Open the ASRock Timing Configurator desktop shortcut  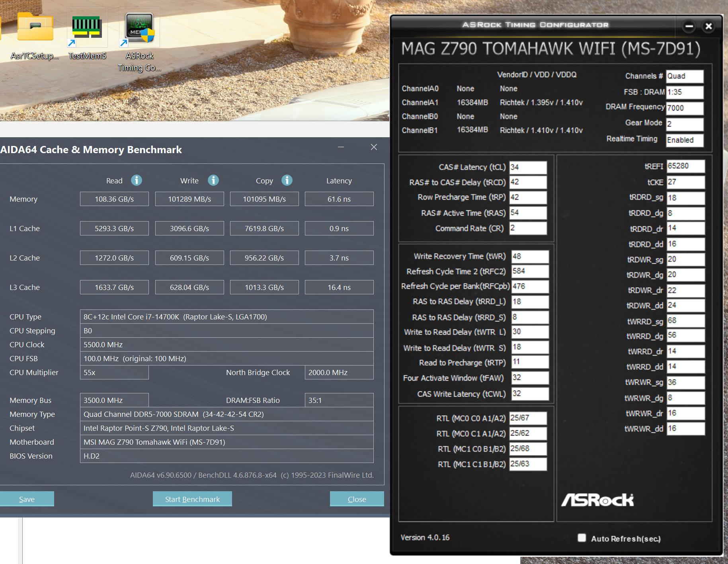click(139, 40)
